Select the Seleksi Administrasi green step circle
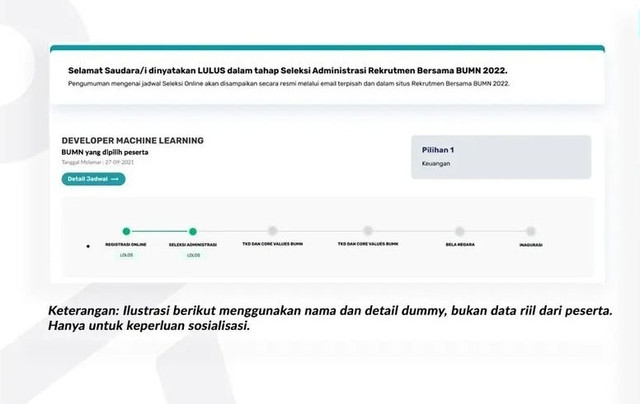 click(x=193, y=231)
